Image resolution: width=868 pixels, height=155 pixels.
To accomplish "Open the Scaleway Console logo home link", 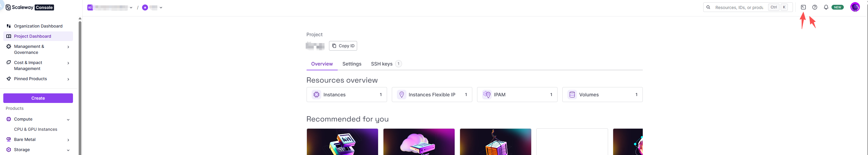I will [30, 7].
